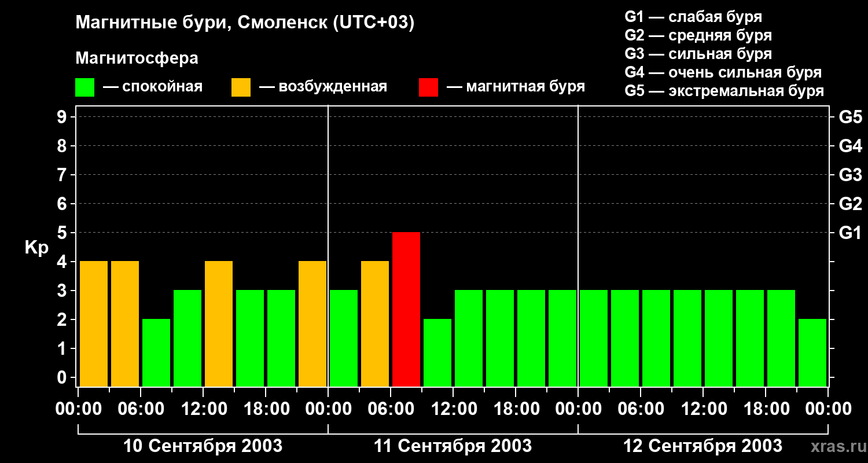Click the '12:00' time label under 12 September
868x463 pixels.
coord(703,409)
